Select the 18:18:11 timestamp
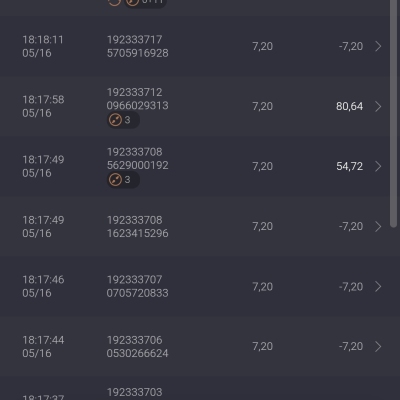The width and height of the screenshot is (400, 400). [x=43, y=40]
